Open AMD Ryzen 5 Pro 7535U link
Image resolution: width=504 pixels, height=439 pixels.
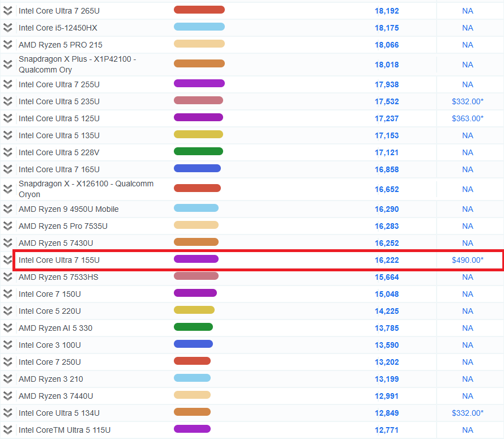click(x=63, y=226)
